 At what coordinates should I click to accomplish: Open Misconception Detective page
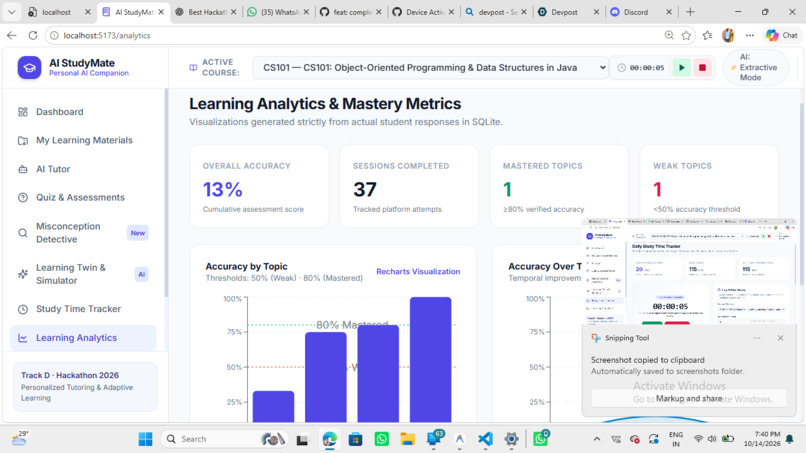[x=82, y=233]
